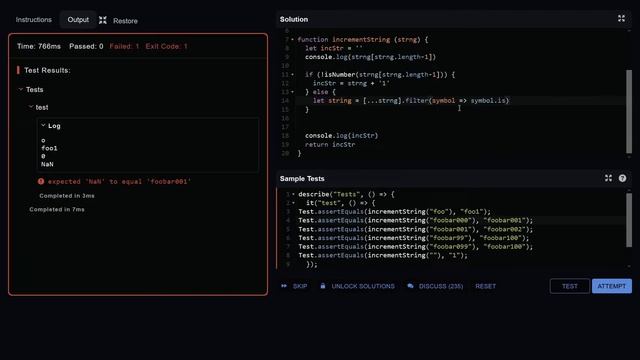Switch to the Instructions tab
The image size is (640, 360).
tap(33, 20)
